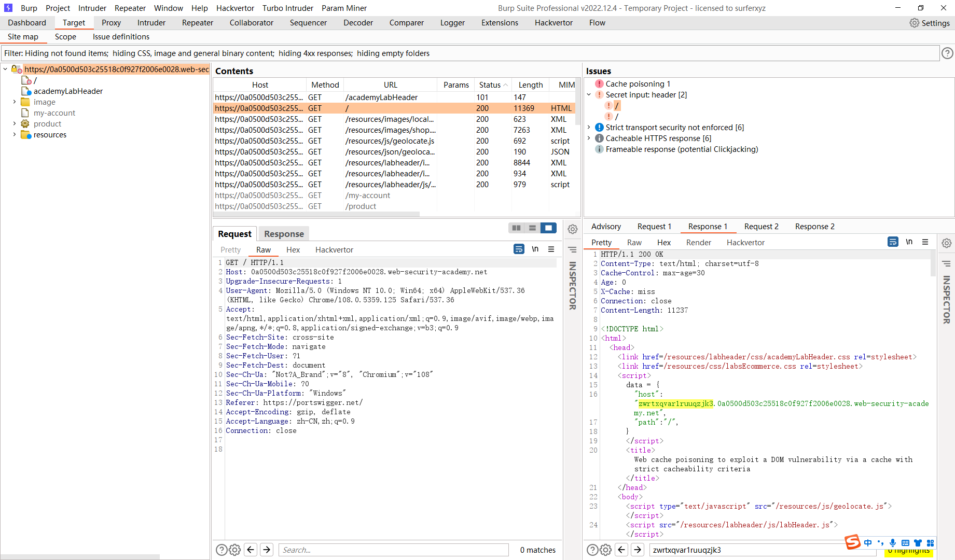
Task: Toggle show non-printable \n in Request editor
Action: (535, 249)
